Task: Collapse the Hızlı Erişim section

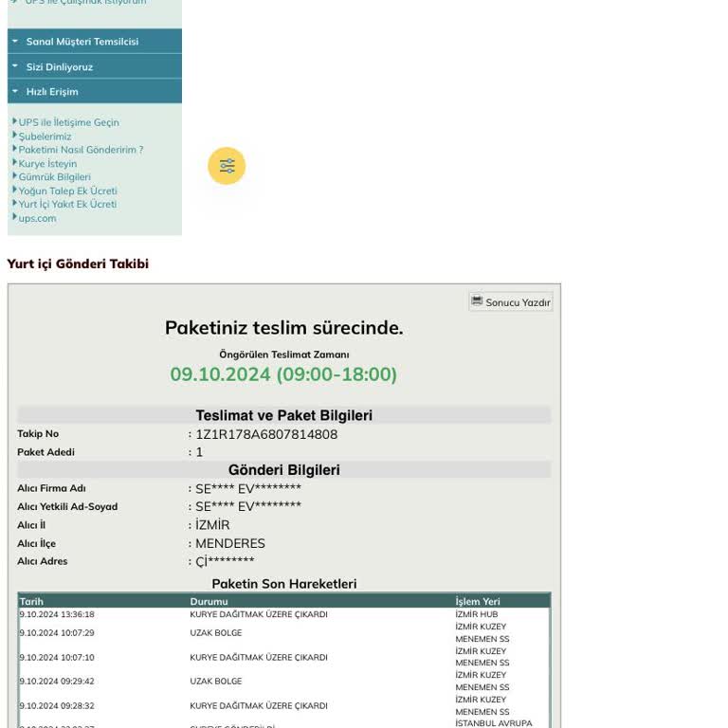Action: [95, 91]
